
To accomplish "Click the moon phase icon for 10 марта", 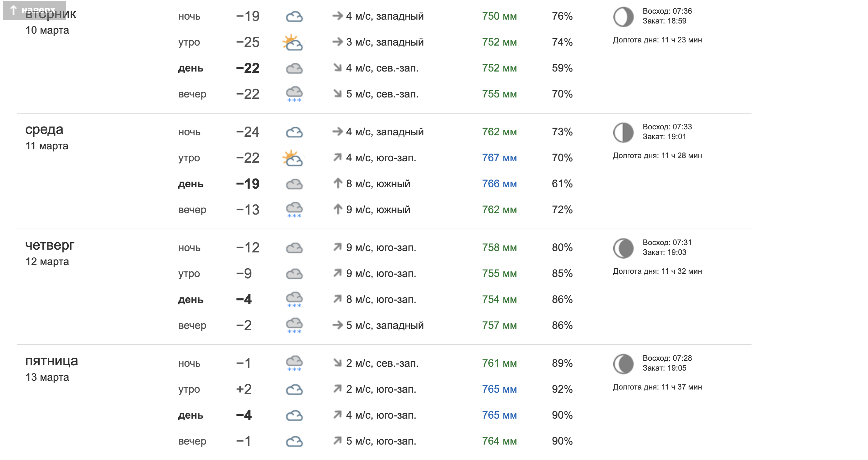I will tap(623, 16).
